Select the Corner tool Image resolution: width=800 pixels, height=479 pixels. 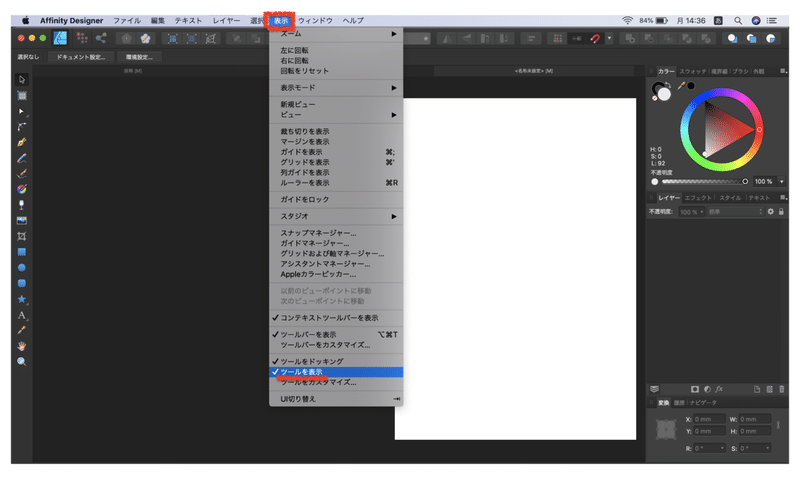(x=21, y=127)
